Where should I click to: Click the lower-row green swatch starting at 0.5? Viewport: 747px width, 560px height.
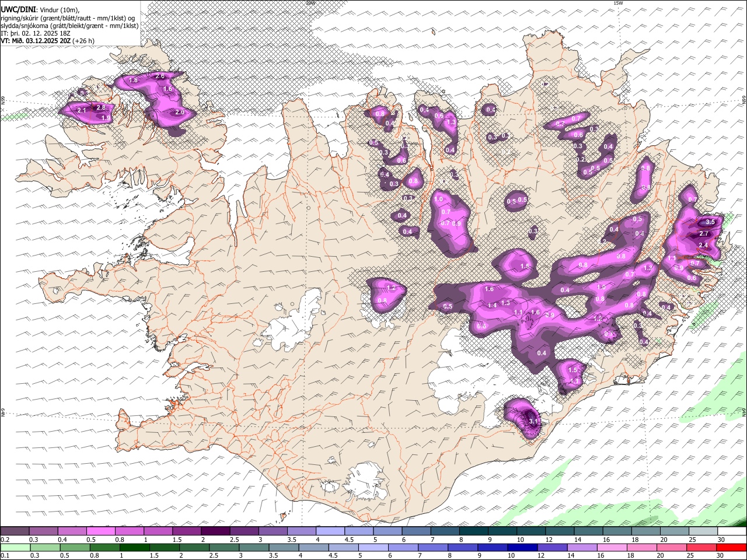tap(75, 548)
